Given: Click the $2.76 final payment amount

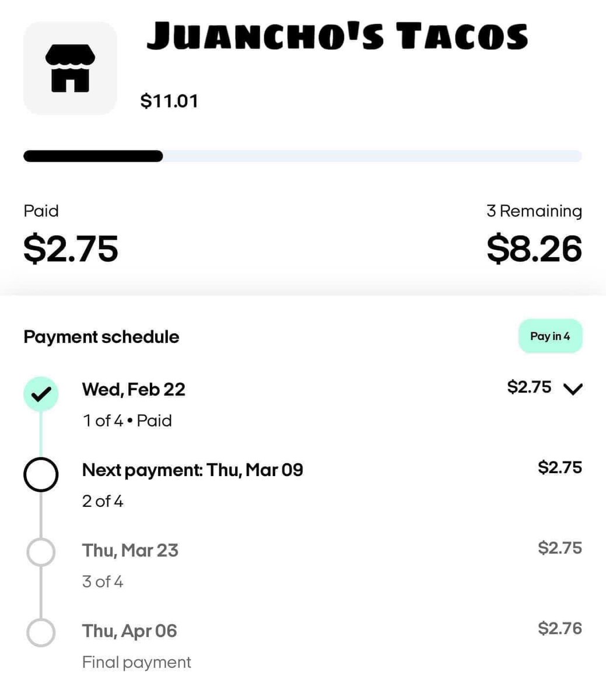Looking at the screenshot, I should click(560, 628).
